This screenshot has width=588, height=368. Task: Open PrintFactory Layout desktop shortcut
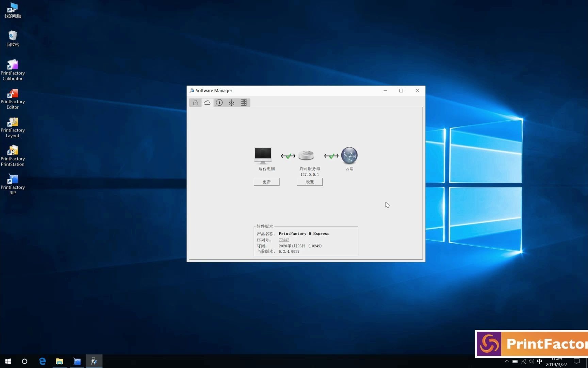13,127
